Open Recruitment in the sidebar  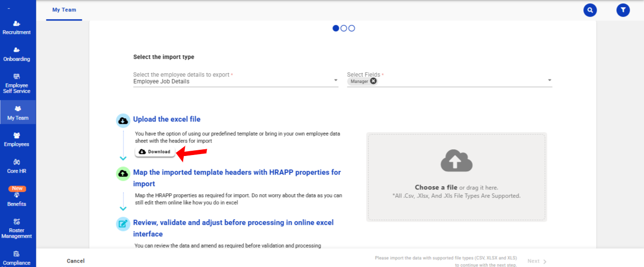point(17,28)
